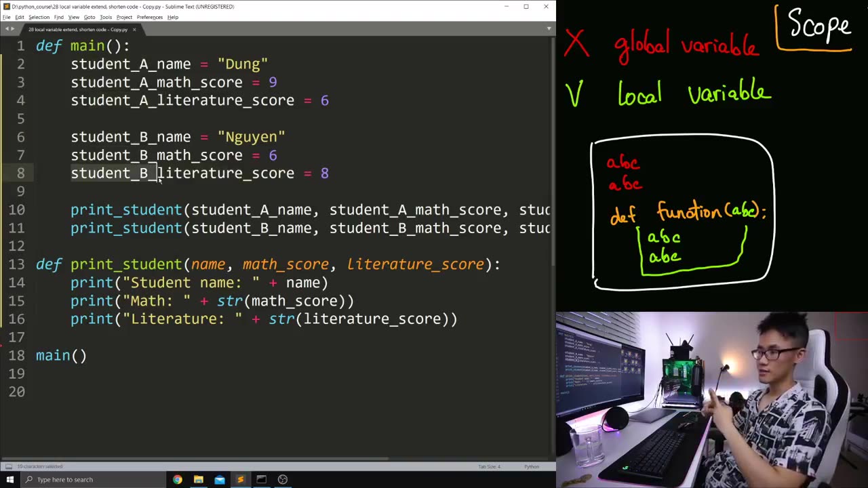Click the horizontal scrollbar of the editor
Viewport: 868px width, 488px height.
coord(197,459)
